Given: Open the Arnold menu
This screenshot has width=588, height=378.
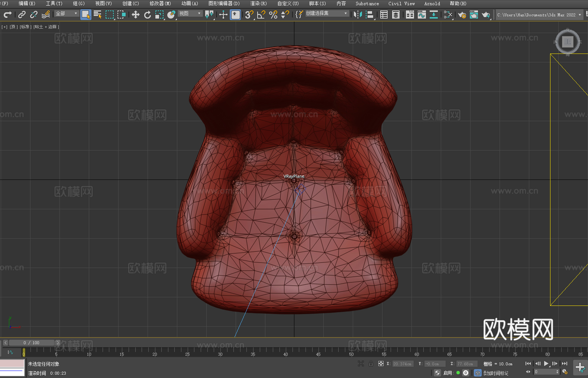Looking at the screenshot, I should [x=432, y=3].
